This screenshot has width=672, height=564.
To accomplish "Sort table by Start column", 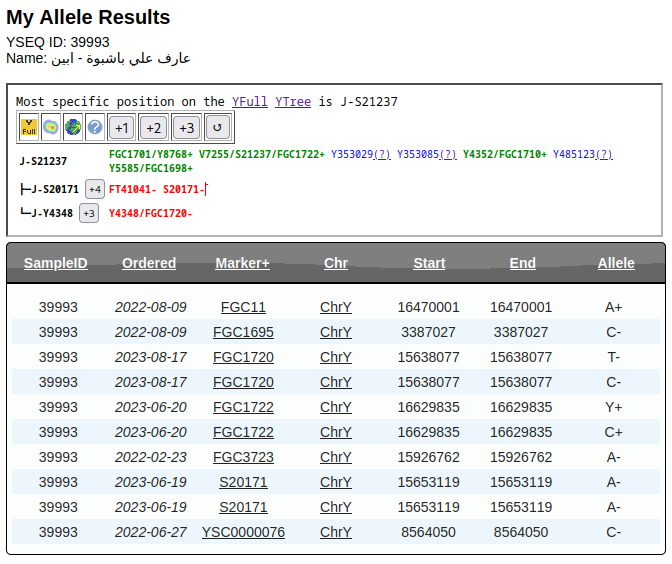I will pos(429,263).
